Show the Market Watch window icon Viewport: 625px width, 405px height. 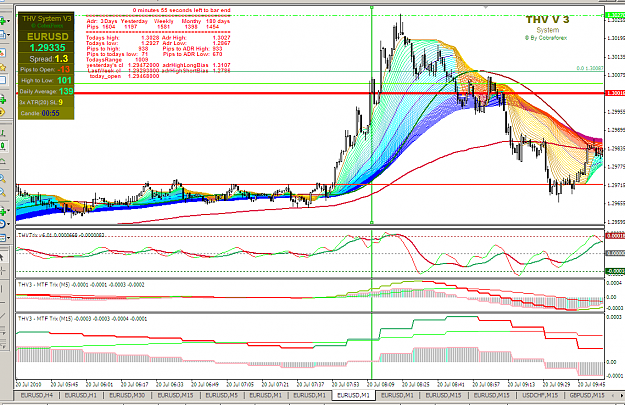click(x=2, y=53)
